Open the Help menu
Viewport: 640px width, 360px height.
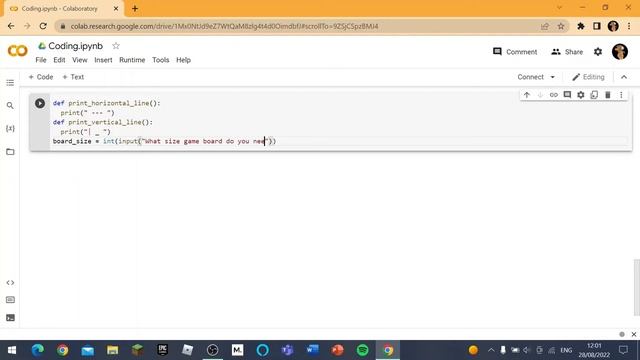[183, 60]
